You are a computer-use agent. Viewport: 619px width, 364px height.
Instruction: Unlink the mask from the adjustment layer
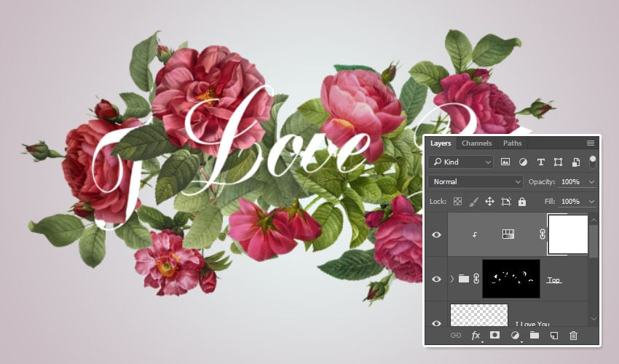(x=542, y=234)
